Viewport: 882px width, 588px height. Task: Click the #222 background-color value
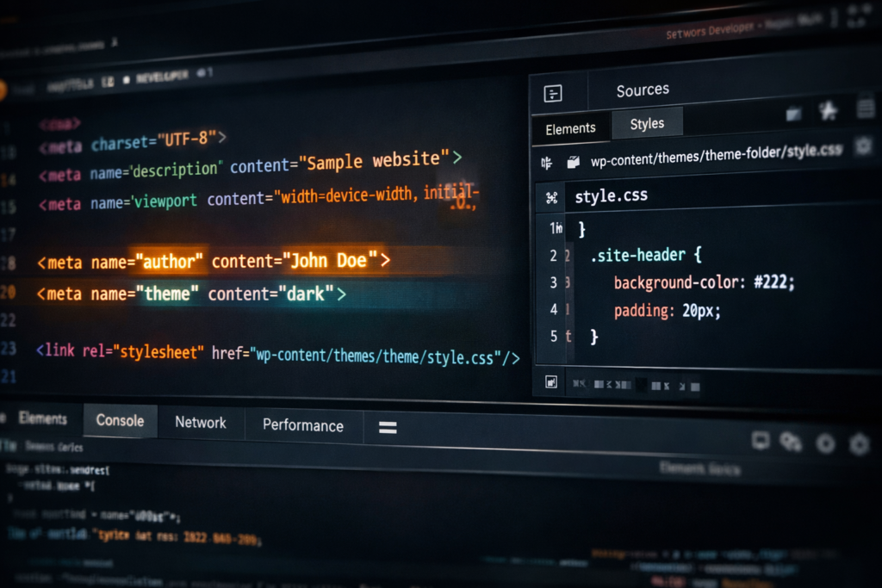coord(775,282)
